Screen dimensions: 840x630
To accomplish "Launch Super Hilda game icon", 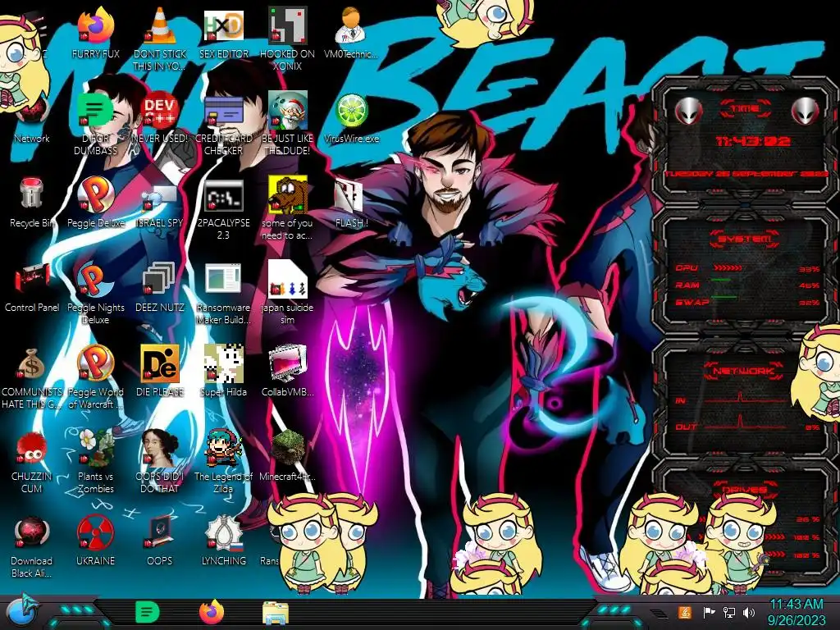I will point(223,363).
